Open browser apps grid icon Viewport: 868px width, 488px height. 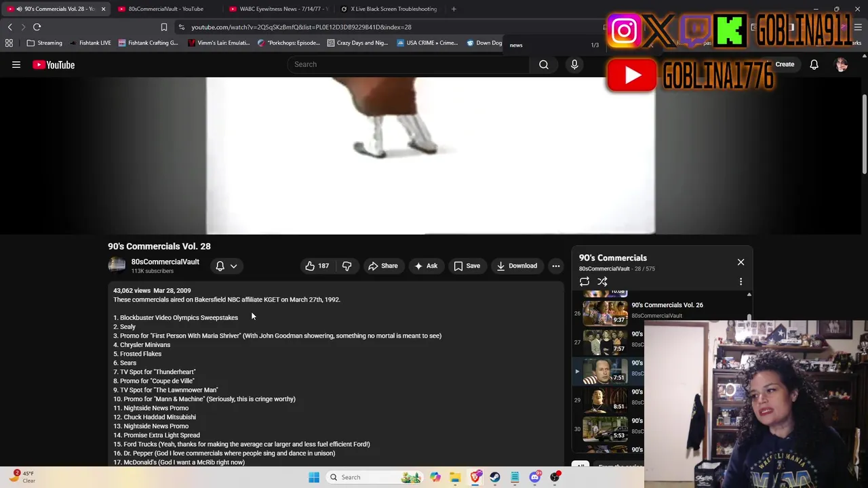(x=9, y=43)
